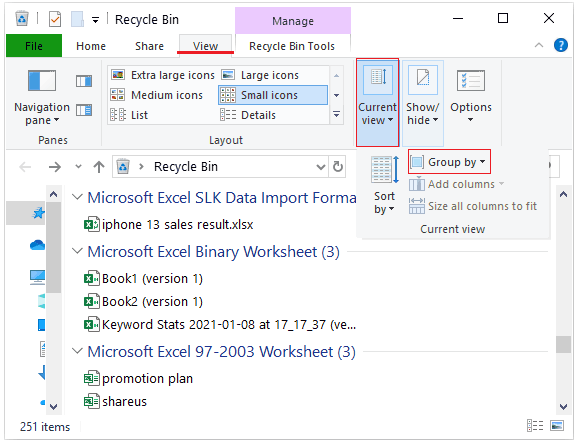Click the Forward navigation arrow
Image resolution: width=578 pixels, height=442 pixels.
click(x=55, y=167)
